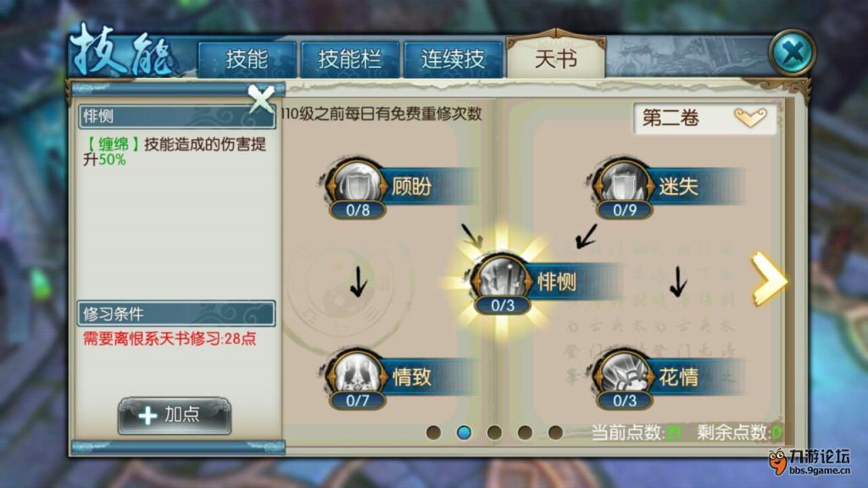Close the 悱恻 detail panel with white X
The image size is (868, 488).
point(261,98)
